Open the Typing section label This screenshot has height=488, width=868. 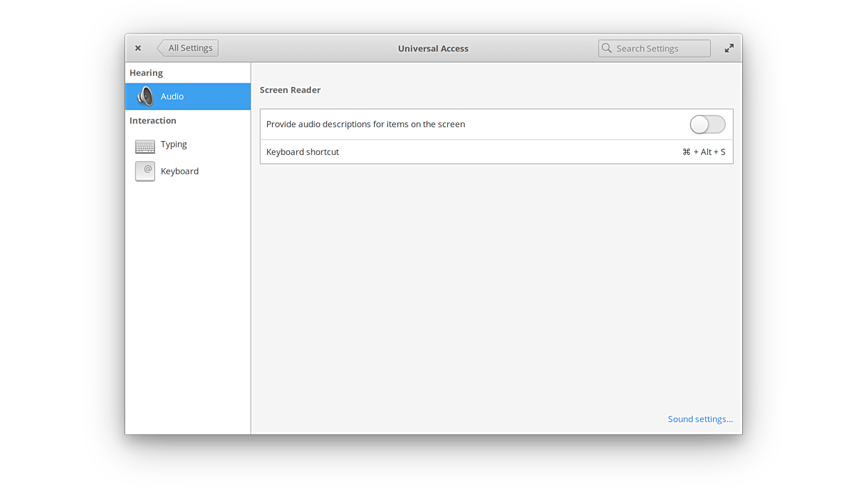point(174,145)
